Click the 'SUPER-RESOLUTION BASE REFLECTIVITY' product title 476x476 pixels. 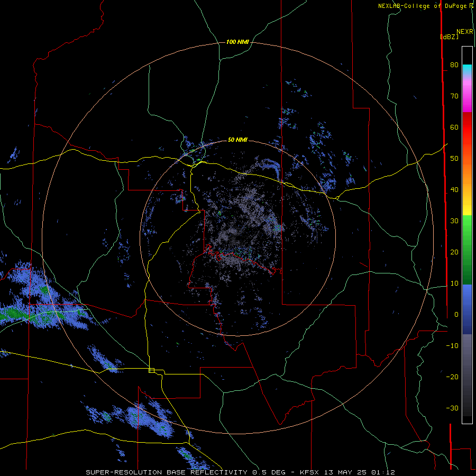(167, 472)
